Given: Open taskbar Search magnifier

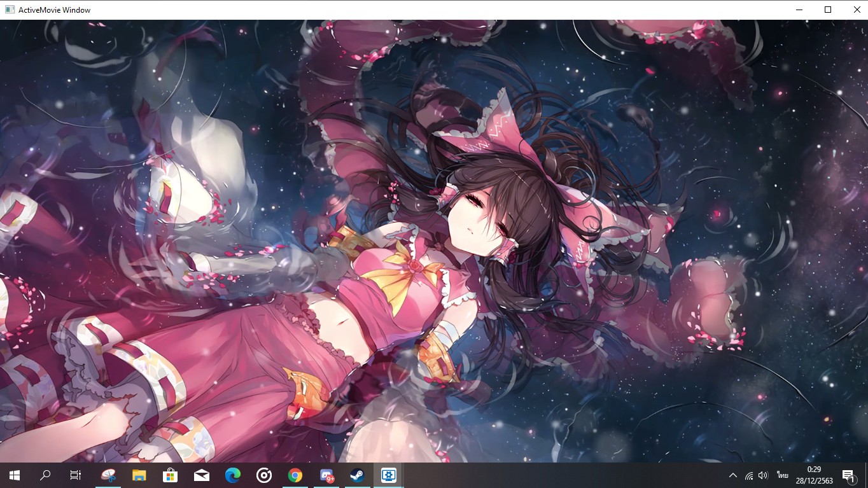Looking at the screenshot, I should click(x=45, y=475).
